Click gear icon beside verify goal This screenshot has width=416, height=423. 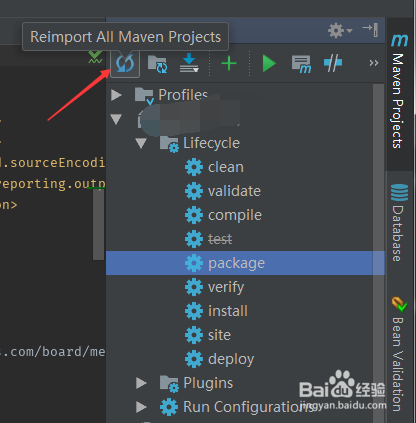coord(194,287)
